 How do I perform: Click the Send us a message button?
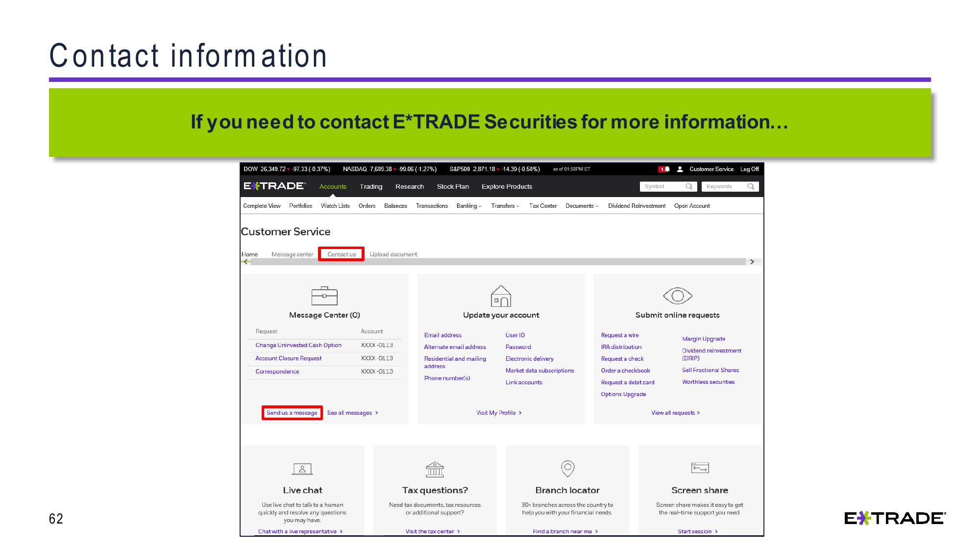291,412
